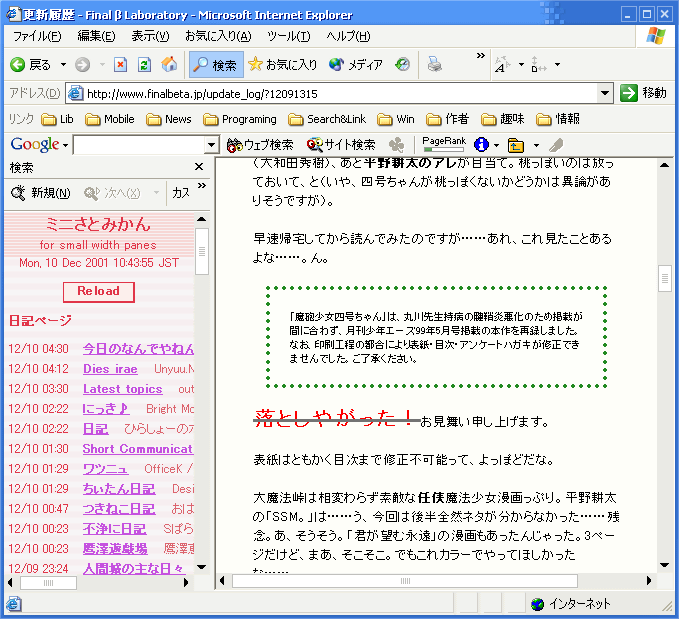Click the side pane vertical scrollbar thumb
This screenshot has width=679, height=619.
click(202, 251)
